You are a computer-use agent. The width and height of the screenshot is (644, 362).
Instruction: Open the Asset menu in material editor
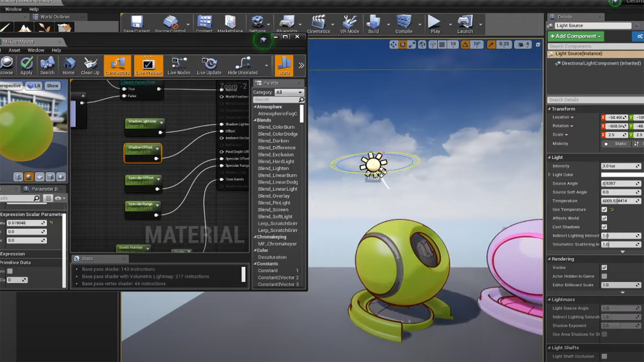[x=14, y=50]
